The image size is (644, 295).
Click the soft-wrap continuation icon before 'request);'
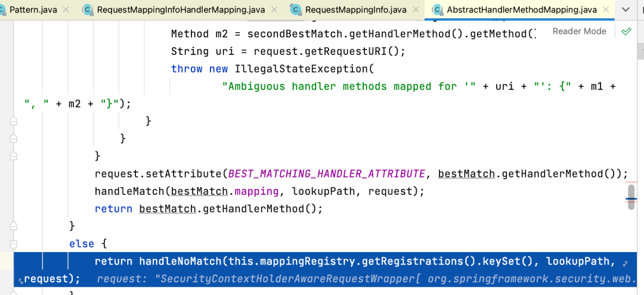(x=20, y=281)
